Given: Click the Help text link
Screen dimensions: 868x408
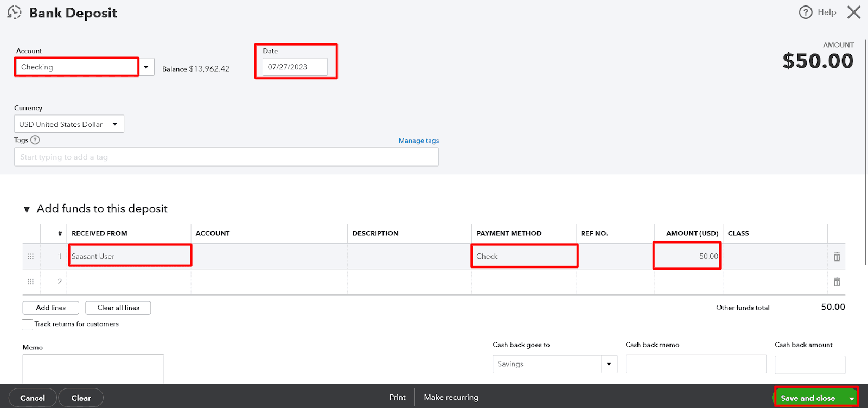Looking at the screenshot, I should pos(827,12).
